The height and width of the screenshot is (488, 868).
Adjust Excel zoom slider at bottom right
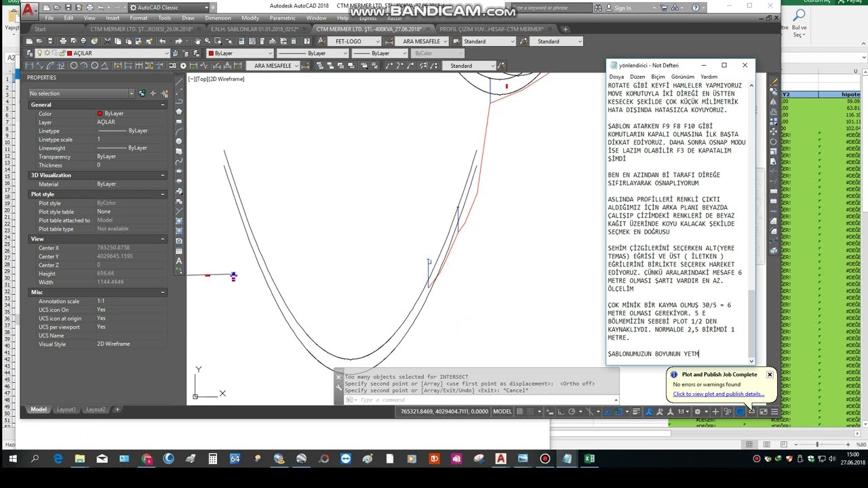(x=816, y=445)
